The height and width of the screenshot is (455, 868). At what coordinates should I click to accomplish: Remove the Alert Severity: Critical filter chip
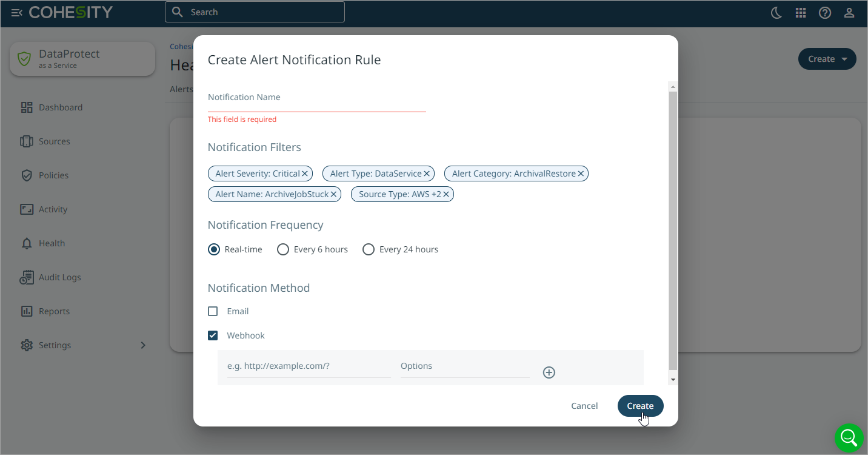(305, 174)
